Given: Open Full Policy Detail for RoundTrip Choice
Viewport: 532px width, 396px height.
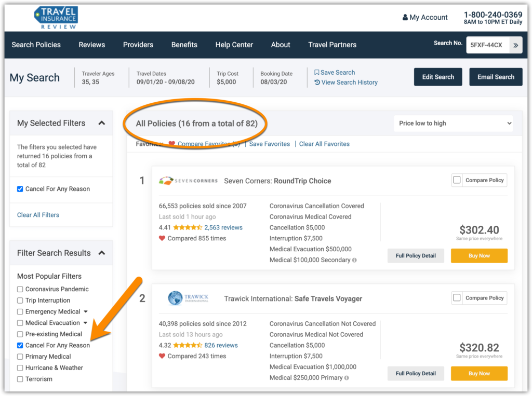Looking at the screenshot, I should click(x=416, y=256).
